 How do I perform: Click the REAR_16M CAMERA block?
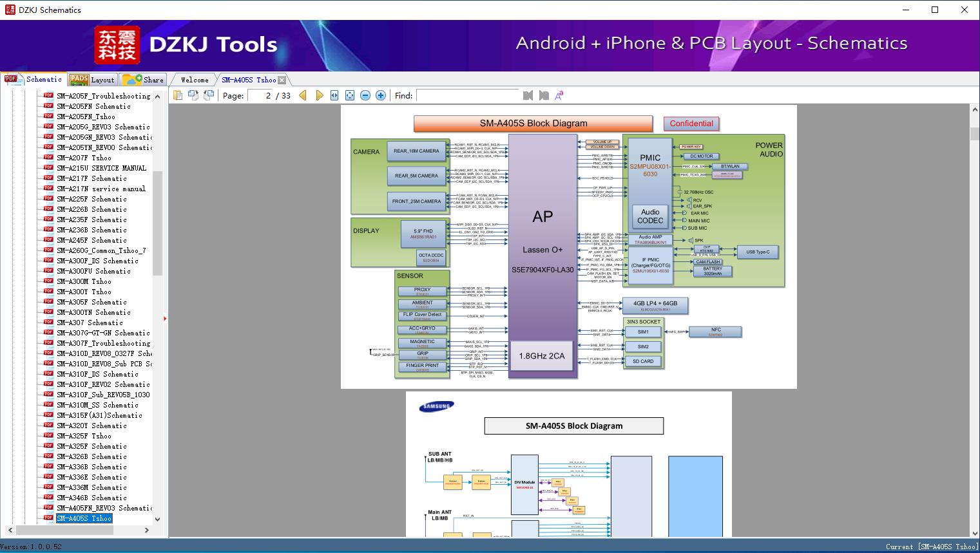pyautogui.click(x=416, y=151)
